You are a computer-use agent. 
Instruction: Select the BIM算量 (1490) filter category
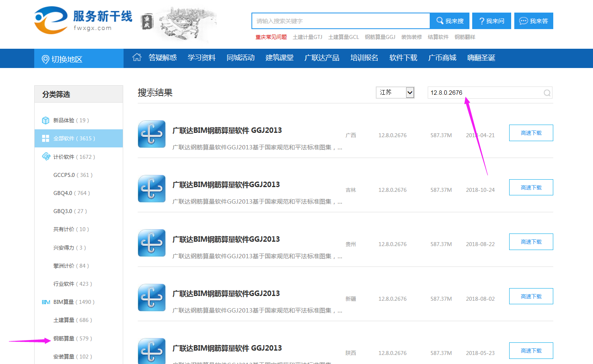point(74,302)
